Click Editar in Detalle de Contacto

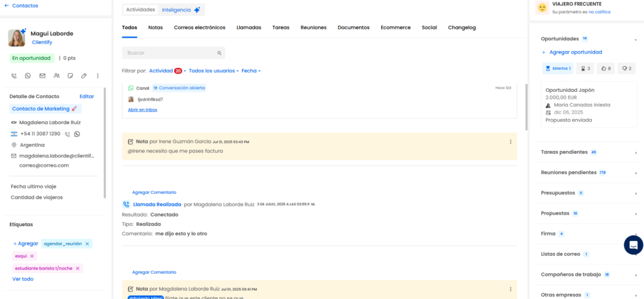click(87, 96)
